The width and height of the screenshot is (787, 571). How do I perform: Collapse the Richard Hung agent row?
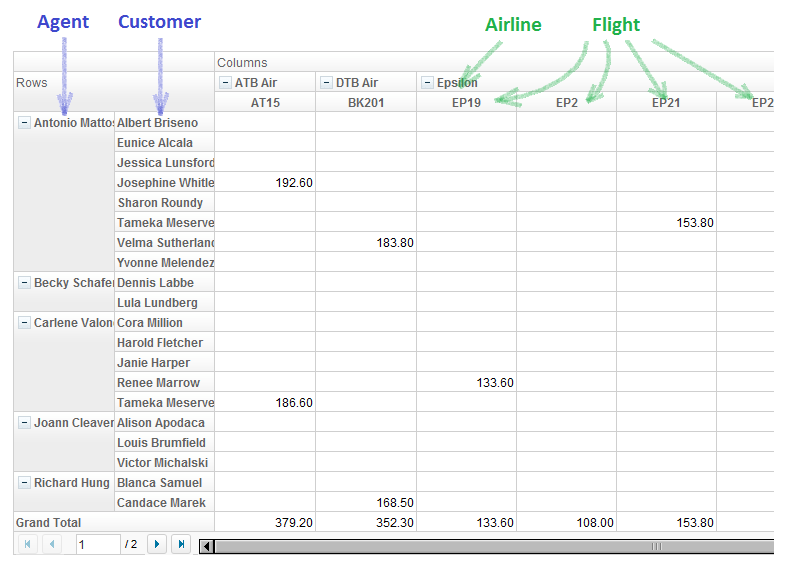[x=24, y=483]
